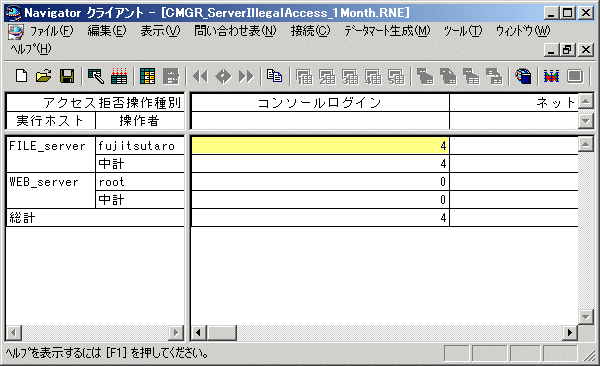The width and height of the screenshot is (600, 366).
Task: Click the table icon numbered 2
Action: (x=327, y=76)
